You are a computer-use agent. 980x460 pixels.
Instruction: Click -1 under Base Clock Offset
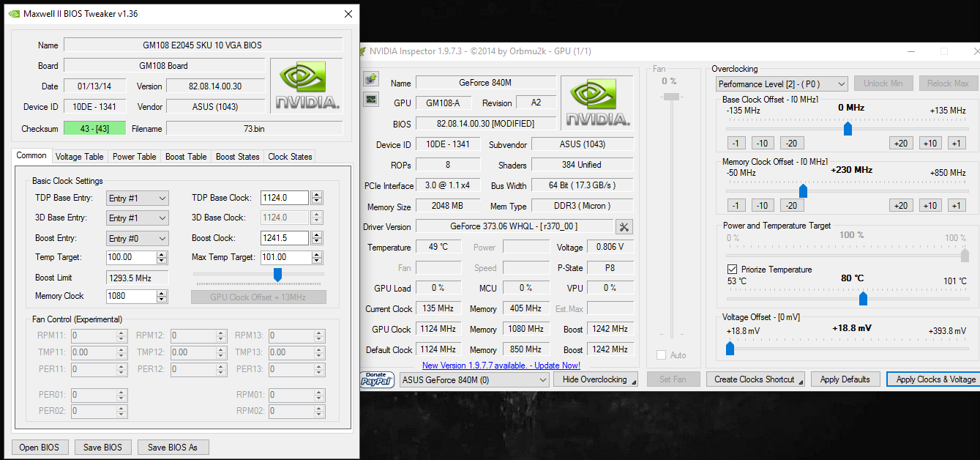pos(736,143)
